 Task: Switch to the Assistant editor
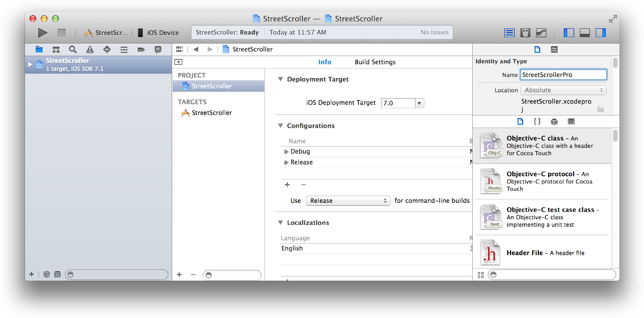point(525,33)
